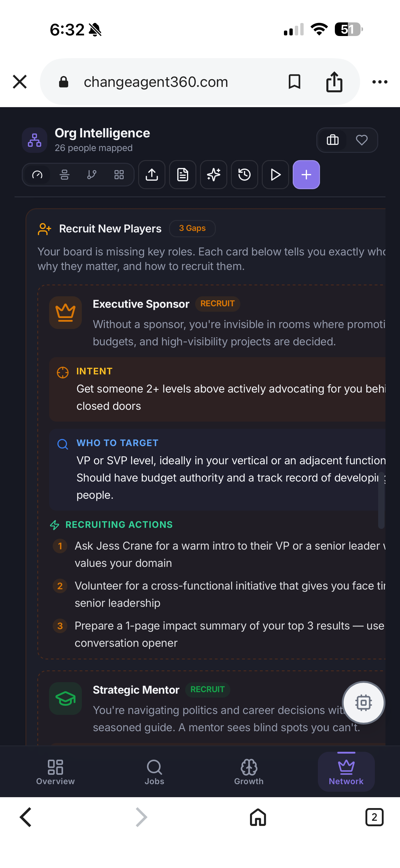Screen dimensions: 400x868
Task: Click the purple plus add button
Action: (x=306, y=175)
